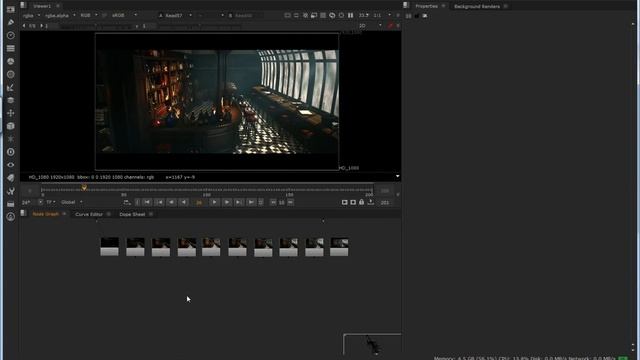Open the rgba.alpha channel dropdown
This screenshot has height=360, width=640.
coord(60,16)
